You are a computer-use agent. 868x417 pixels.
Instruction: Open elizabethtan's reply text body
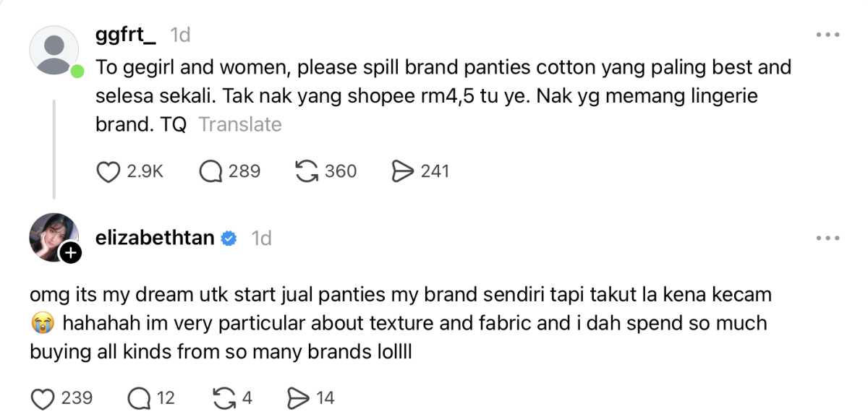(398, 324)
